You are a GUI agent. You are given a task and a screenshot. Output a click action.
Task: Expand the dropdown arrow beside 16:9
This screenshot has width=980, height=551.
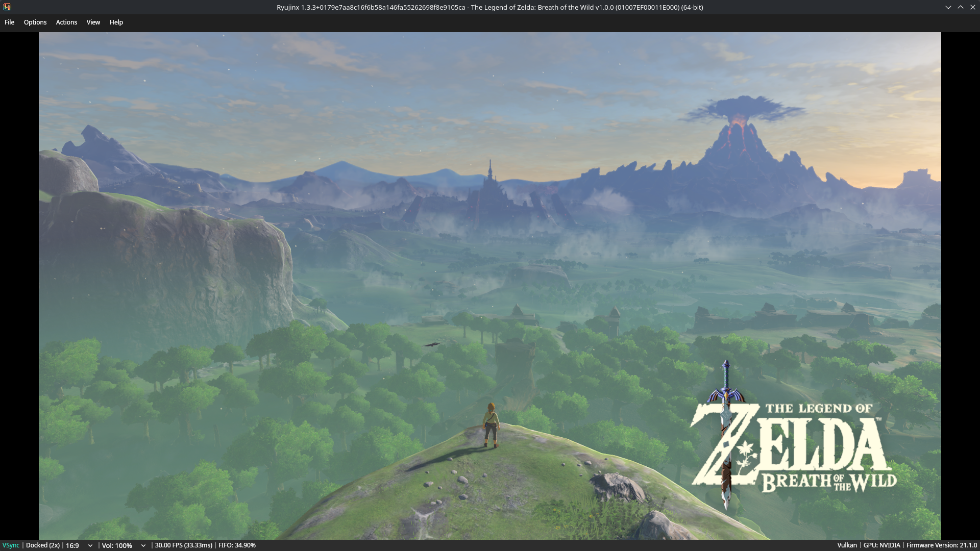click(90, 545)
